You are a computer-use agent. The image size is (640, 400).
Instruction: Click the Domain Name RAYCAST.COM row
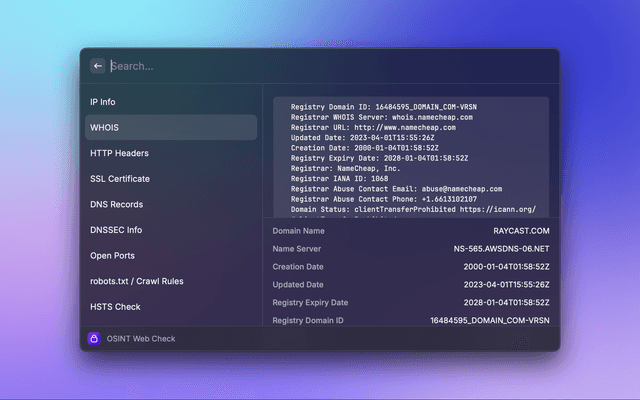coord(411,231)
